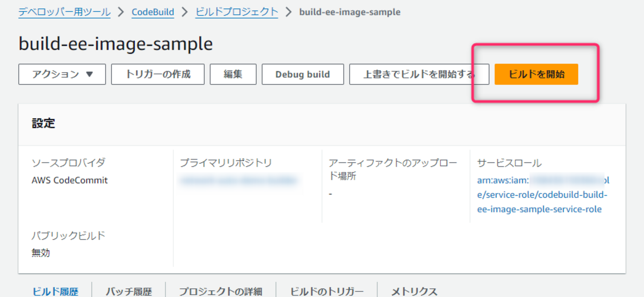The width and height of the screenshot is (644, 297).
Task: Click build-ee-image-sample in the breadcrumb
Action: (x=350, y=12)
